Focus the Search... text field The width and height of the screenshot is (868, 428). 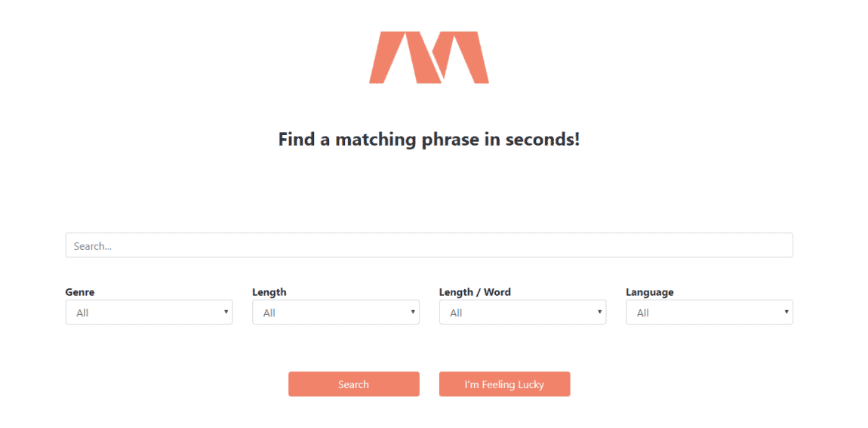pos(429,245)
